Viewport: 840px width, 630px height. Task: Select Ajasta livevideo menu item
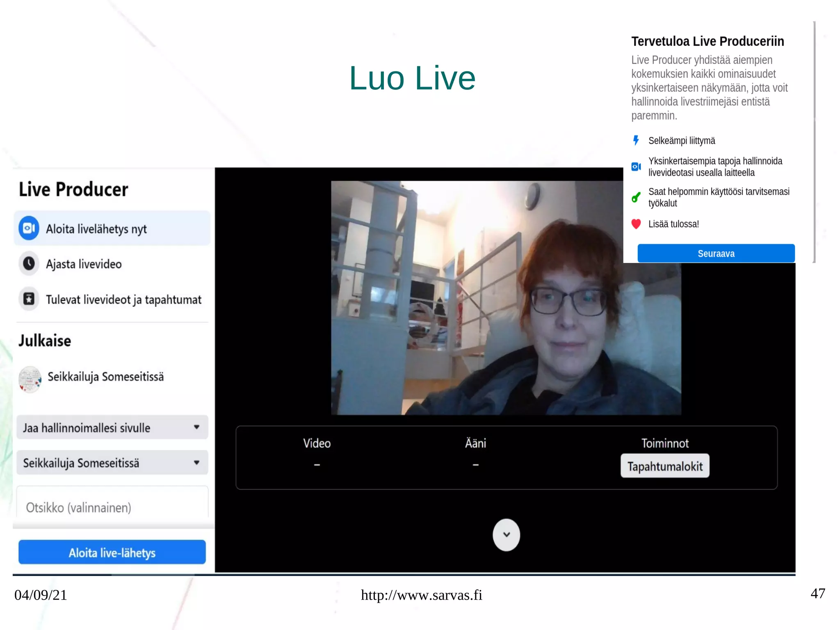pos(112,264)
